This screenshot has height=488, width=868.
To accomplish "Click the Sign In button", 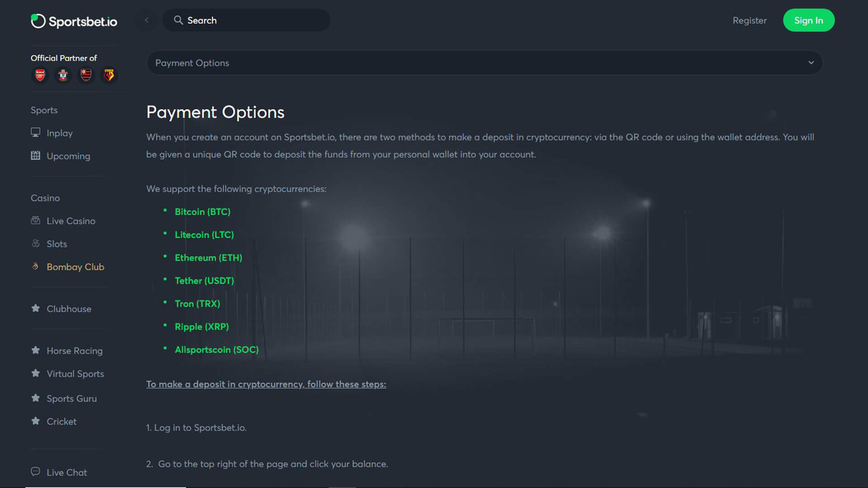I will coord(808,20).
